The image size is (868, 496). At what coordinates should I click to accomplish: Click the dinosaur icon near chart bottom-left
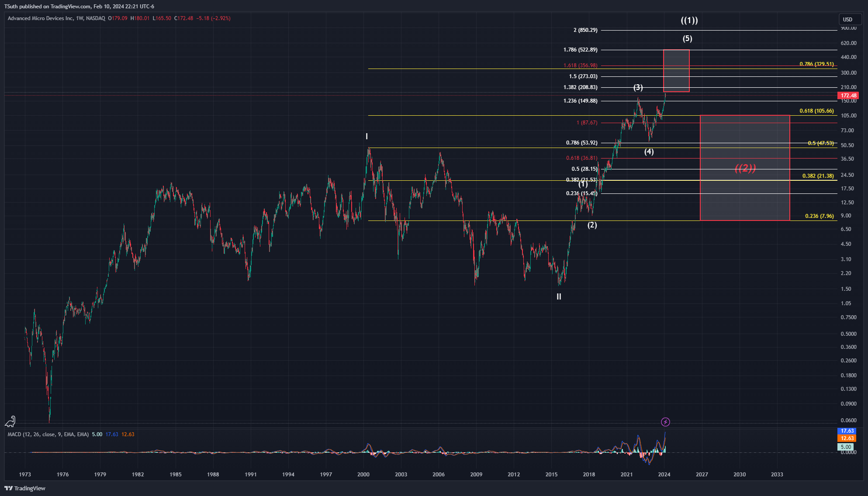[10, 421]
